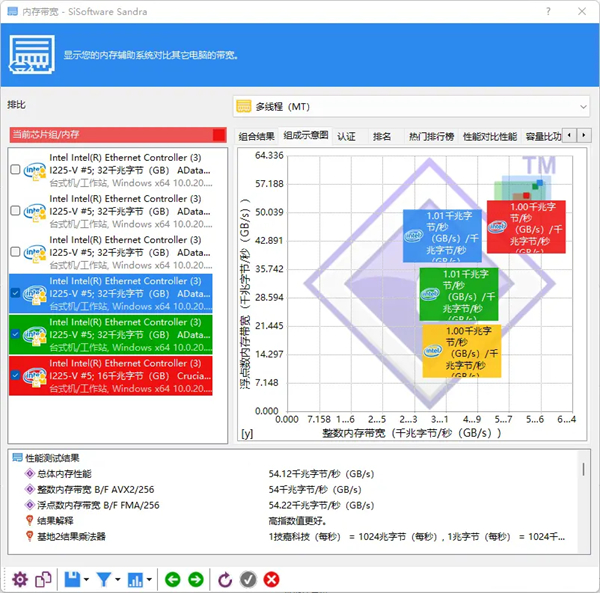600x593 pixels.
Task: Open the 性能对比性能 tab
Action: coord(490,136)
